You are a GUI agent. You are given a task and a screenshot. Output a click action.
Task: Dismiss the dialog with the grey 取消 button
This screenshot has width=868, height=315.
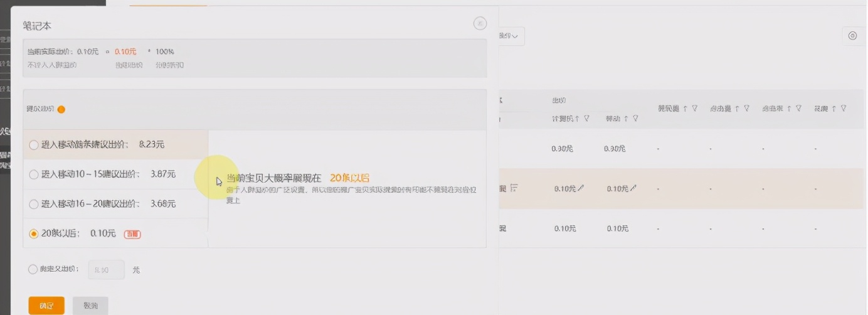click(x=90, y=306)
